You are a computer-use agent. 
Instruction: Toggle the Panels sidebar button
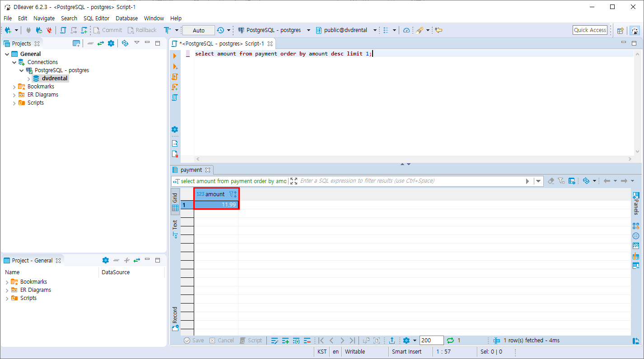click(636, 203)
